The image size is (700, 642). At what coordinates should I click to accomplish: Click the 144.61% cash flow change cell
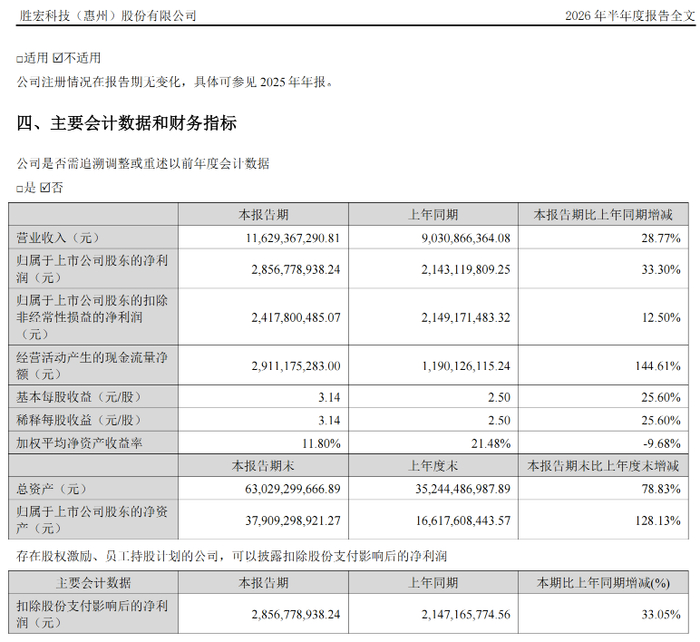pos(658,366)
